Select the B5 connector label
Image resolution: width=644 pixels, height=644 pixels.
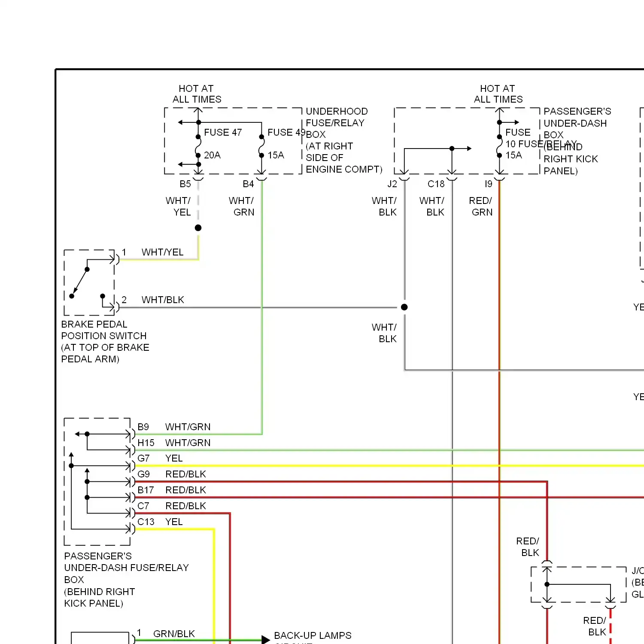(185, 184)
